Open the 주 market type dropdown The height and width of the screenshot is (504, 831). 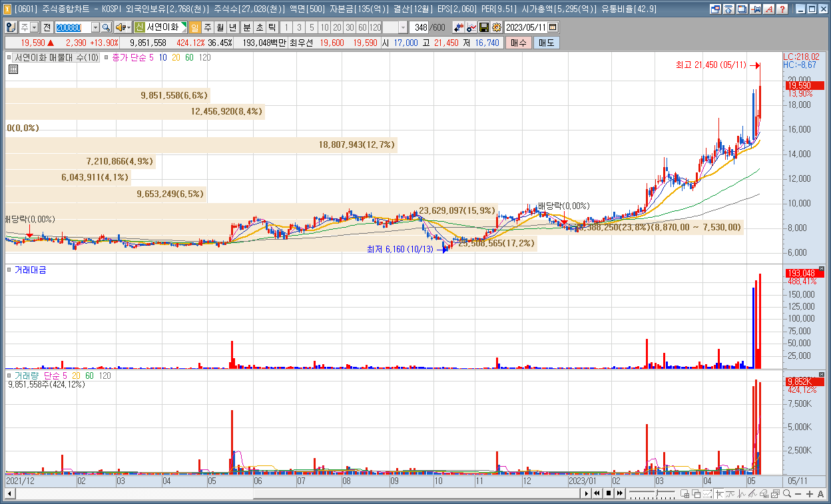pyautogui.click(x=34, y=27)
